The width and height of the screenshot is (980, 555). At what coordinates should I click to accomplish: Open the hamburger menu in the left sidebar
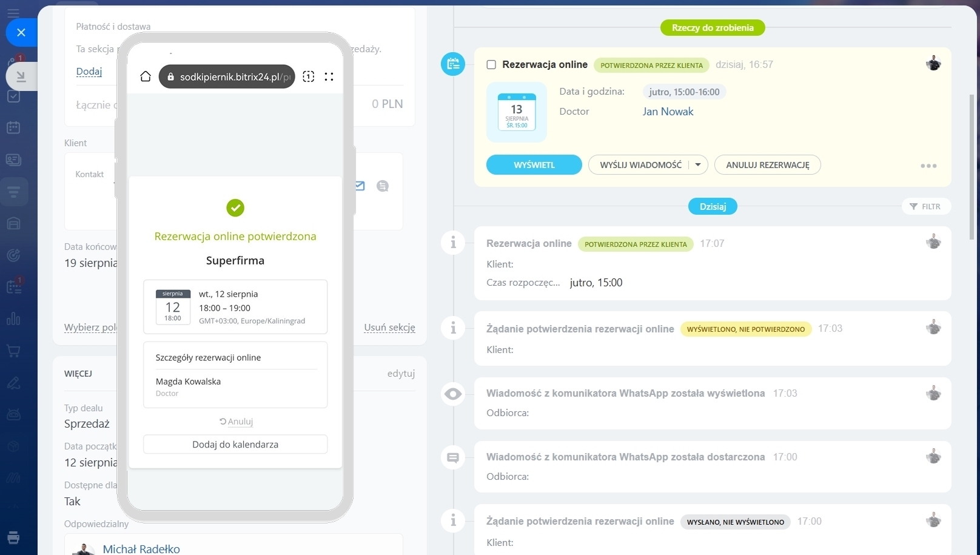coord(13,13)
